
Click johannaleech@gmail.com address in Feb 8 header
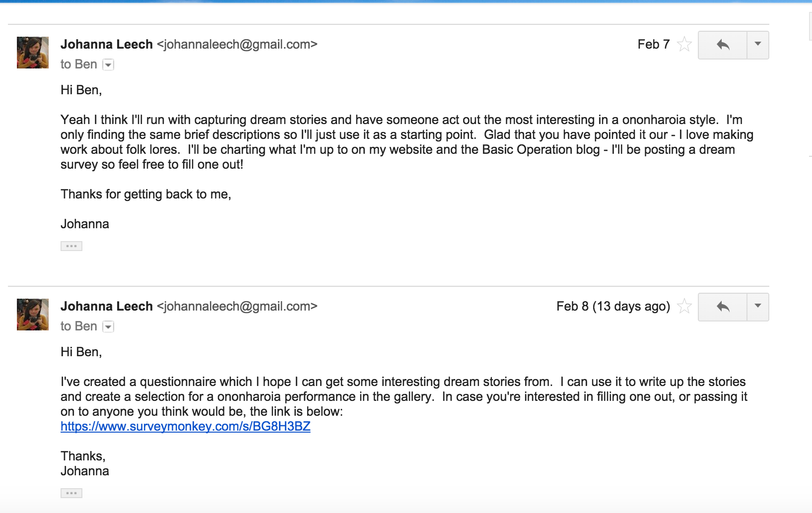click(237, 307)
